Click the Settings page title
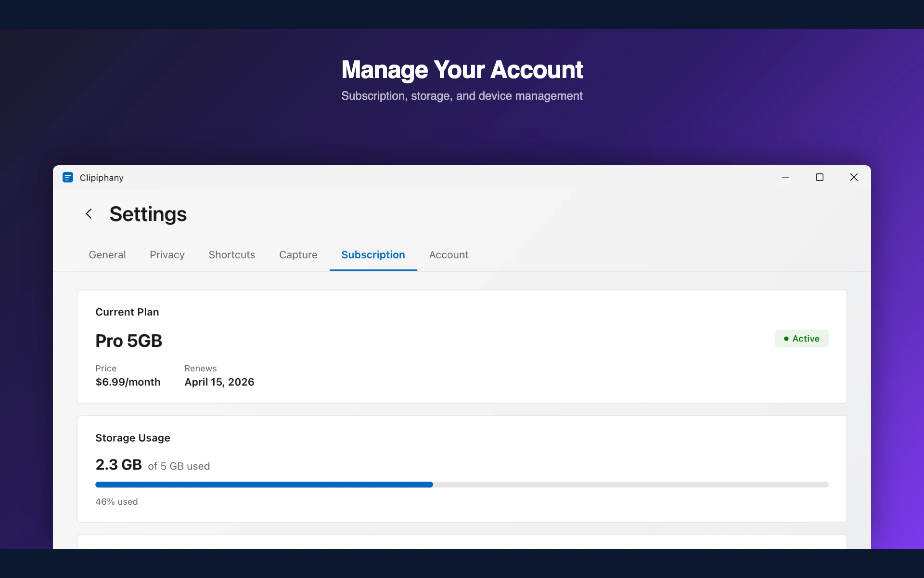This screenshot has height=578, width=924. (x=148, y=214)
